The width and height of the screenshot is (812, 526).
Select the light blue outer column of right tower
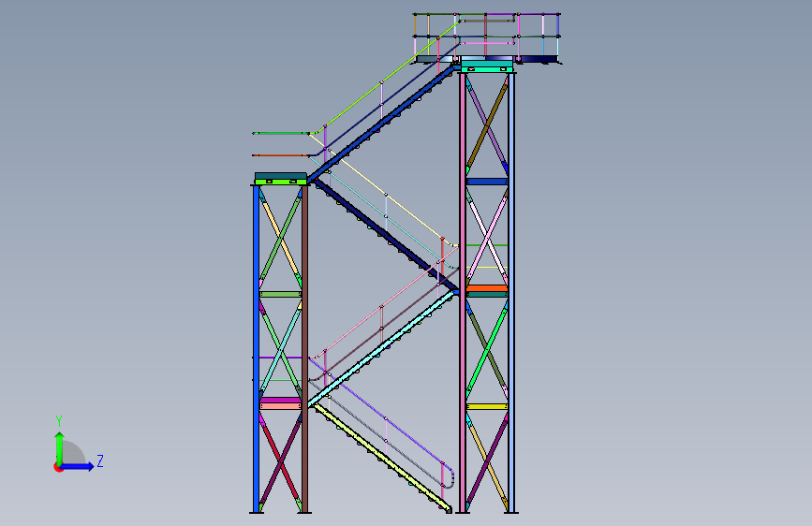(x=511, y=293)
